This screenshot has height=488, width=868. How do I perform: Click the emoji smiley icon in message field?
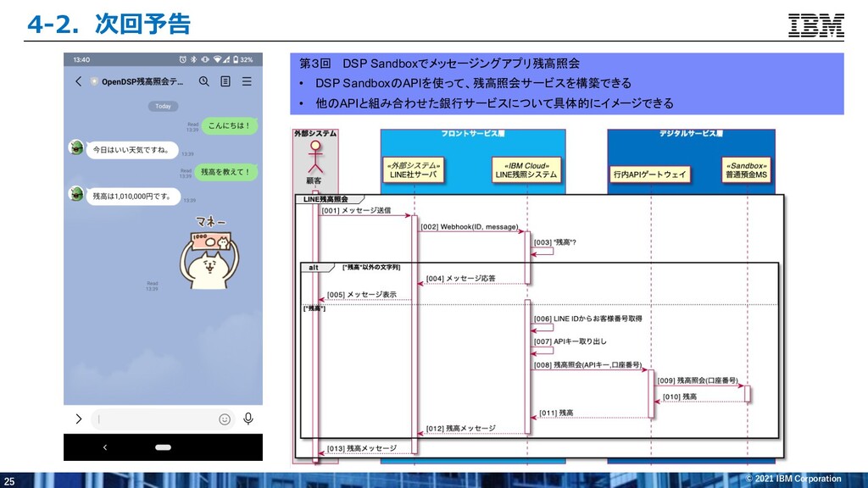pyautogui.click(x=224, y=419)
